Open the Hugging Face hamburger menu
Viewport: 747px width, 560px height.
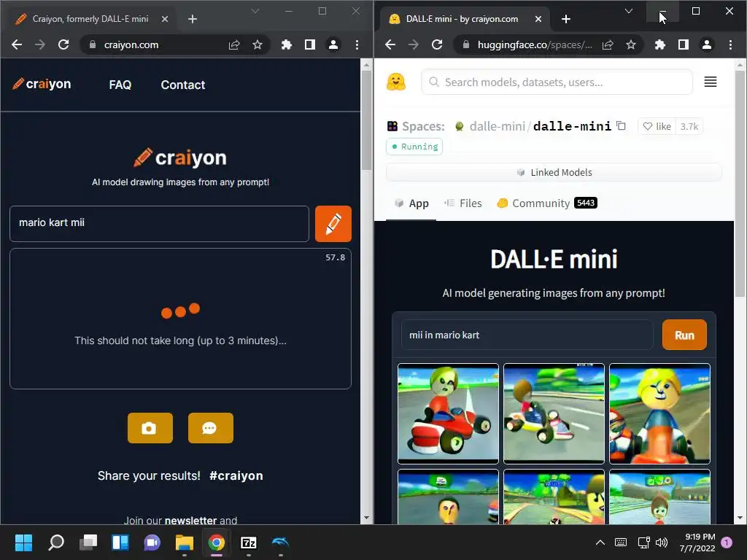[x=711, y=82]
